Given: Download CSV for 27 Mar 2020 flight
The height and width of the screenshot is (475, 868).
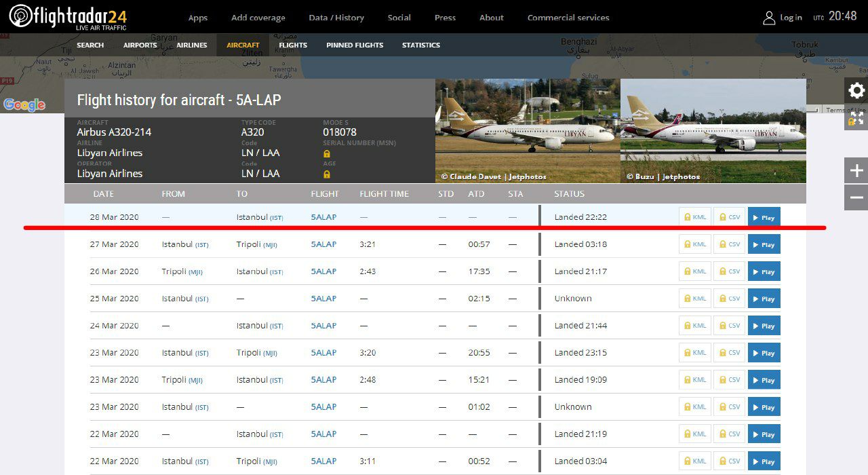Looking at the screenshot, I should point(730,244).
